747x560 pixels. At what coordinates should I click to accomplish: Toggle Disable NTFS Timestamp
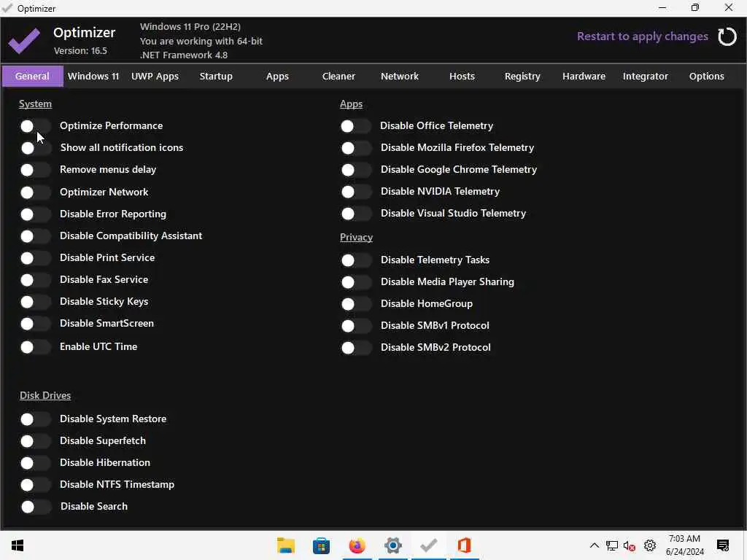[35, 485]
